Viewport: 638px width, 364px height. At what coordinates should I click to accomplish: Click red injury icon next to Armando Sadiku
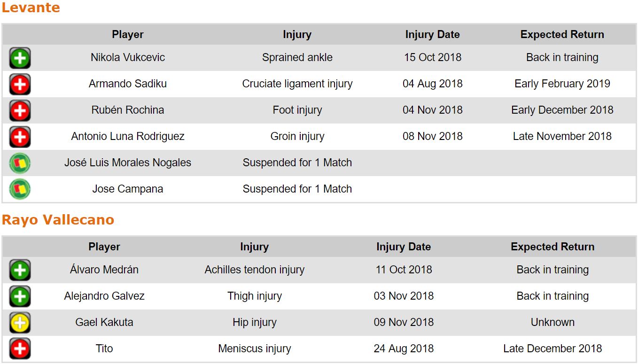point(20,85)
